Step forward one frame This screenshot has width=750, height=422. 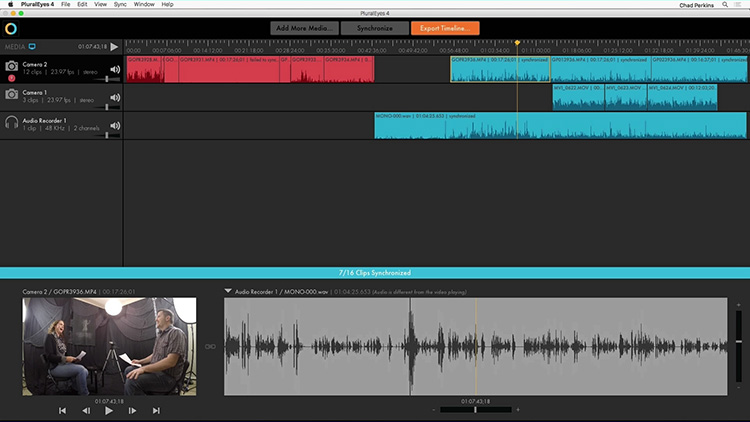132,411
